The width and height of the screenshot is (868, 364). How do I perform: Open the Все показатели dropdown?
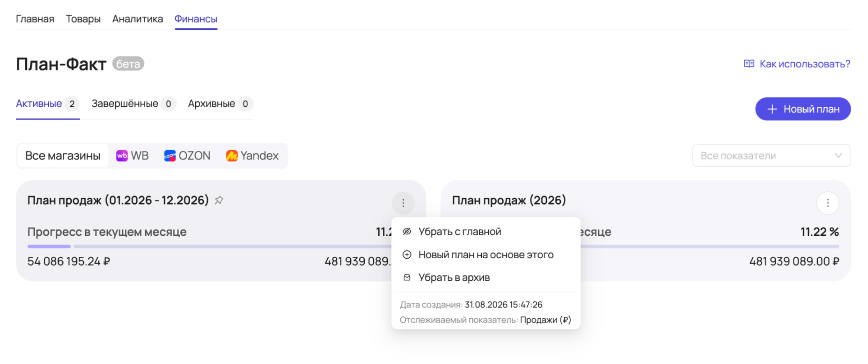[772, 156]
